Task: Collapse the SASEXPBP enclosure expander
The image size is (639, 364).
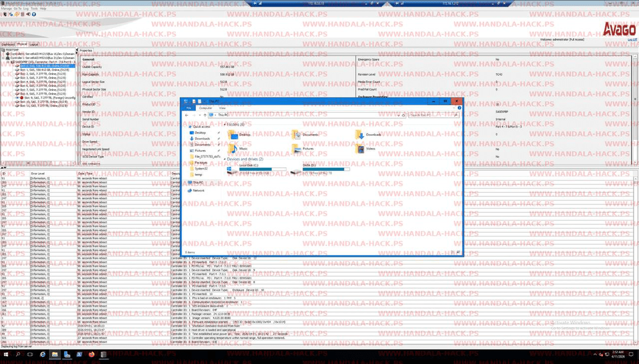Action: tap(8, 62)
